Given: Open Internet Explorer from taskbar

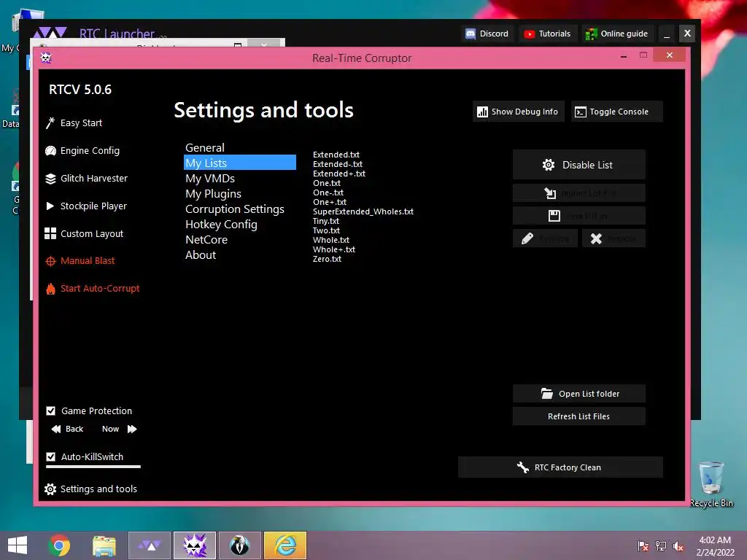Looking at the screenshot, I should [x=285, y=545].
